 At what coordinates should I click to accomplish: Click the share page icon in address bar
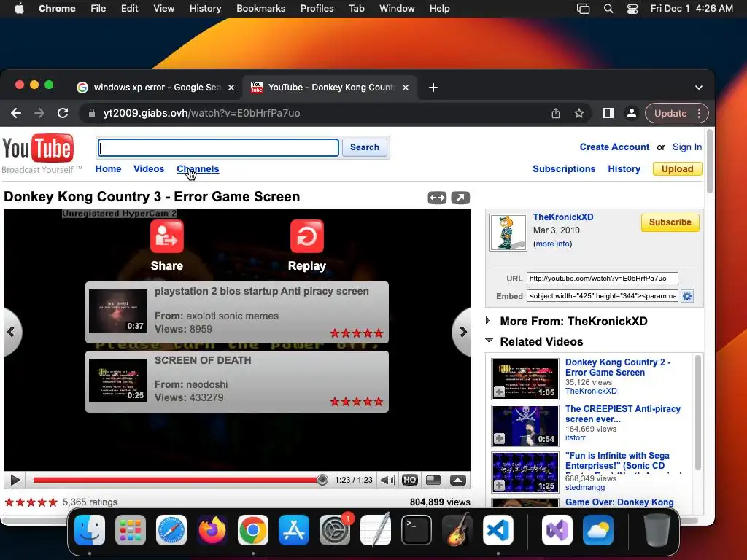click(x=555, y=113)
